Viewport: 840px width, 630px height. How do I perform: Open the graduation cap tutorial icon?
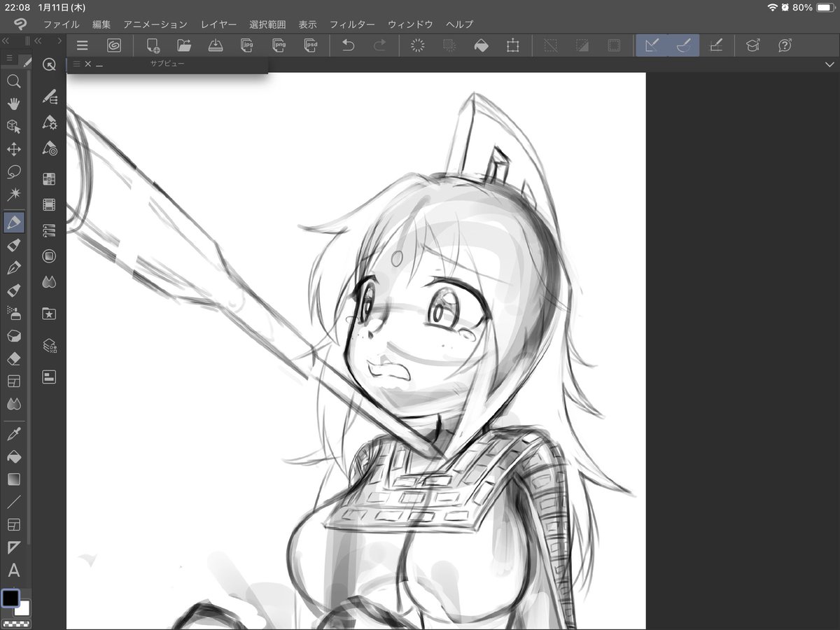[x=752, y=46]
